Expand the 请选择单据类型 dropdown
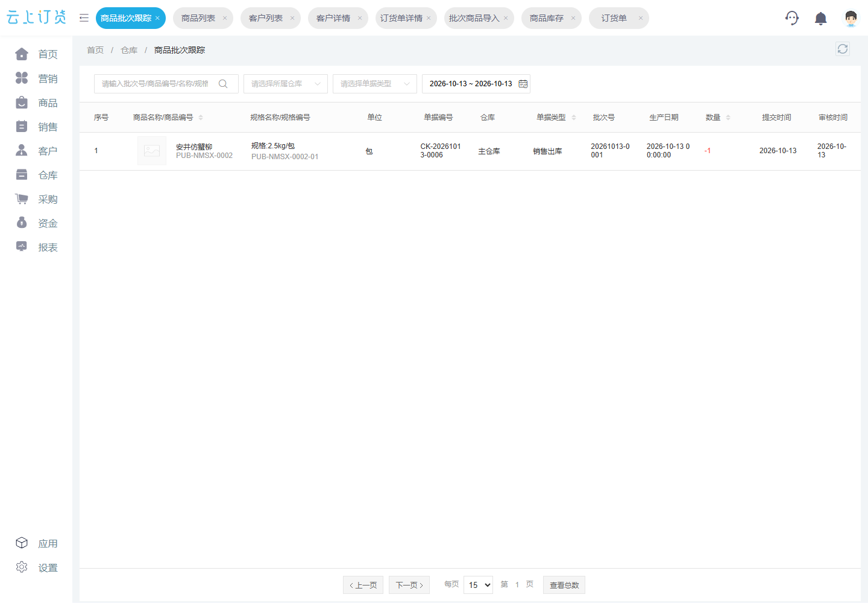Image resolution: width=868 pixels, height=603 pixels. tap(375, 84)
